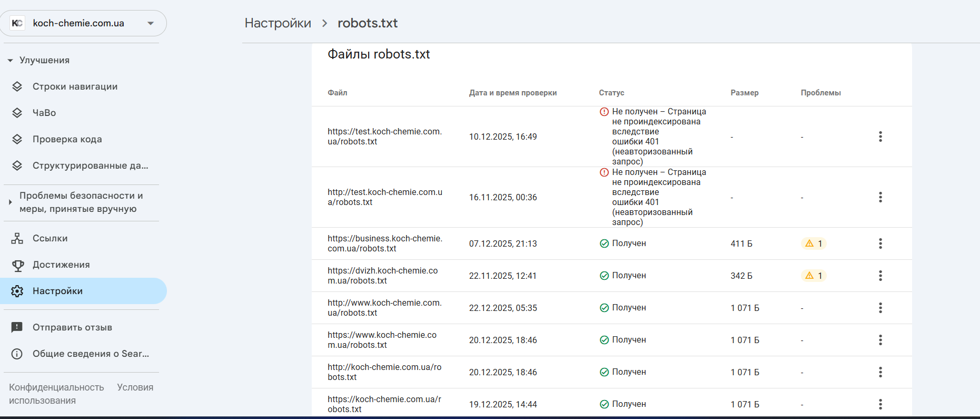Image resolution: width=980 pixels, height=419 pixels.
Task: Click the date 22.12.2025, 05:35
Action: 503,308
